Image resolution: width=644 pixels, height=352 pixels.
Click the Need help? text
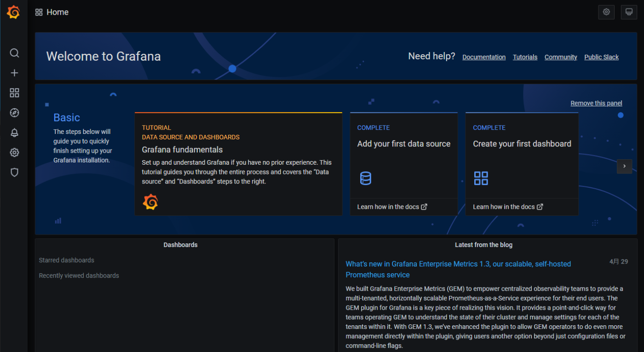coord(431,56)
